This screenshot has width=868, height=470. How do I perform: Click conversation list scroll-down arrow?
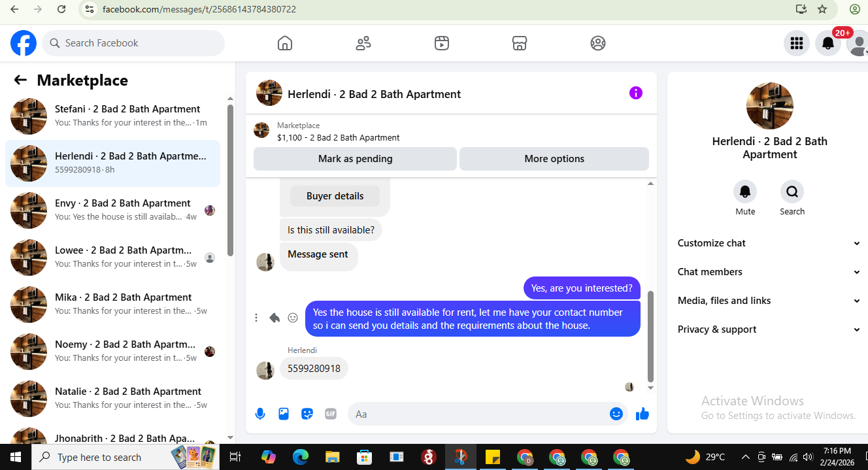coord(230,437)
